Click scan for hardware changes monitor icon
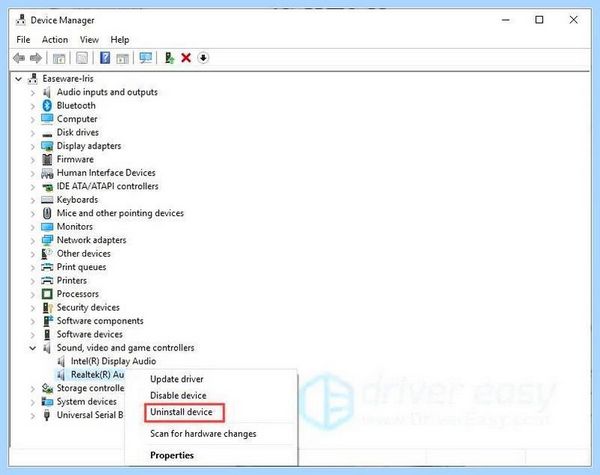The width and height of the screenshot is (600, 475). [x=145, y=58]
